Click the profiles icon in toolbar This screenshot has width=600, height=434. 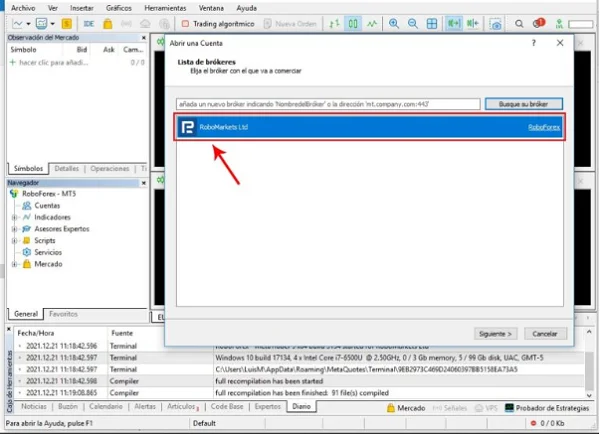coord(41,24)
